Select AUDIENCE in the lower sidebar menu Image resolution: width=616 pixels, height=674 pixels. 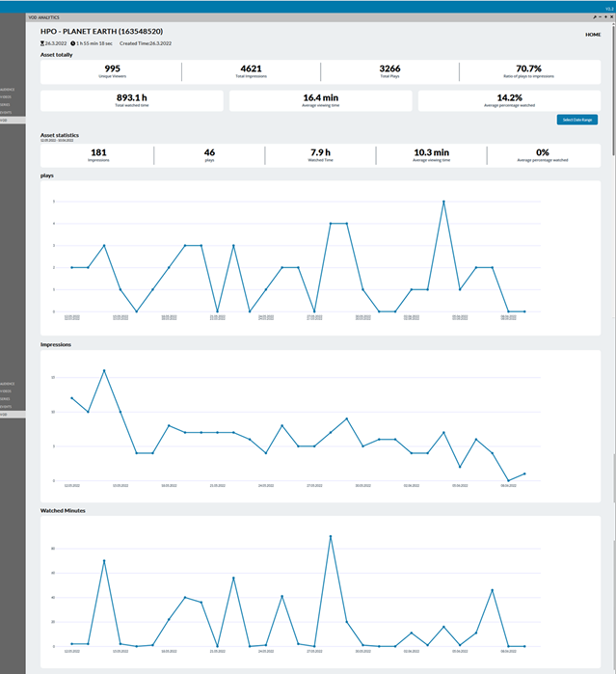pos(7,383)
